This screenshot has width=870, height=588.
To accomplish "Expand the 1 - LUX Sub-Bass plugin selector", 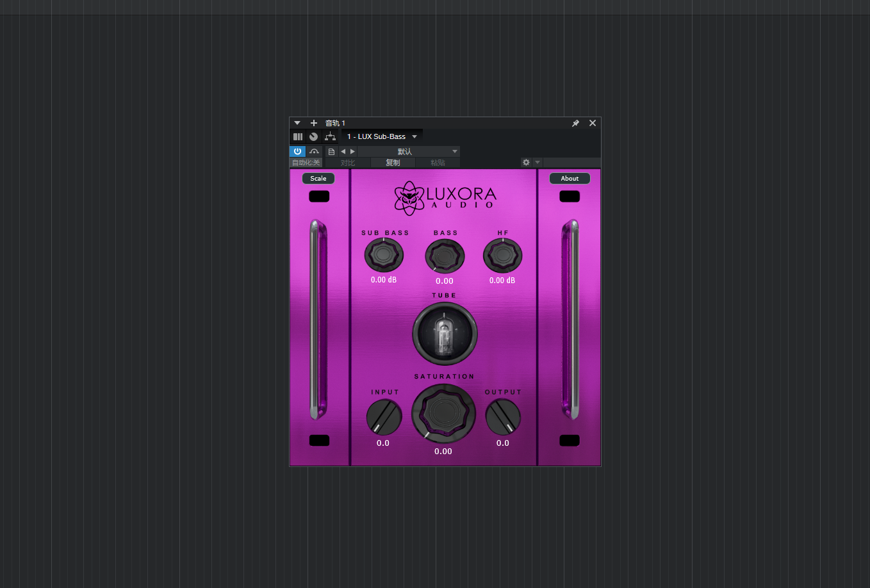I will 382,136.
